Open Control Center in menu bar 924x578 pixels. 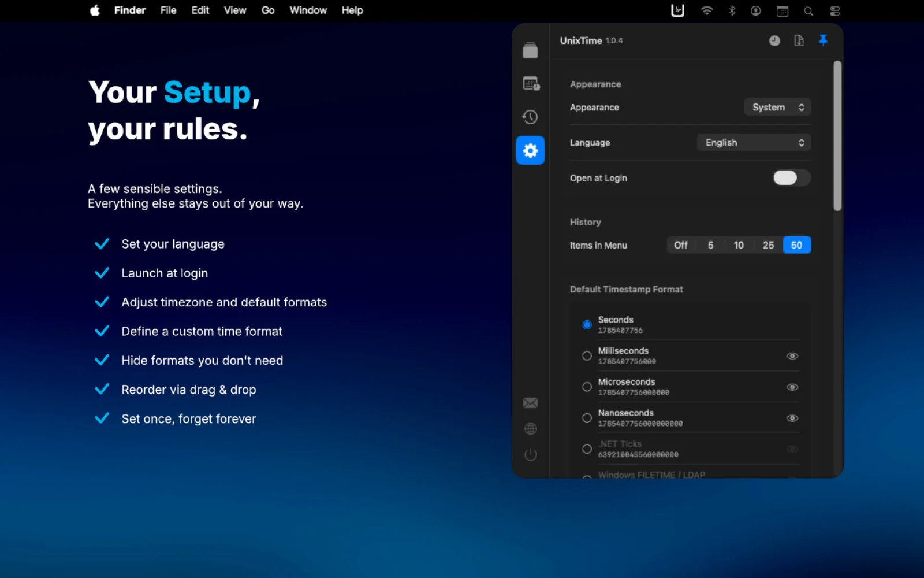(x=834, y=11)
